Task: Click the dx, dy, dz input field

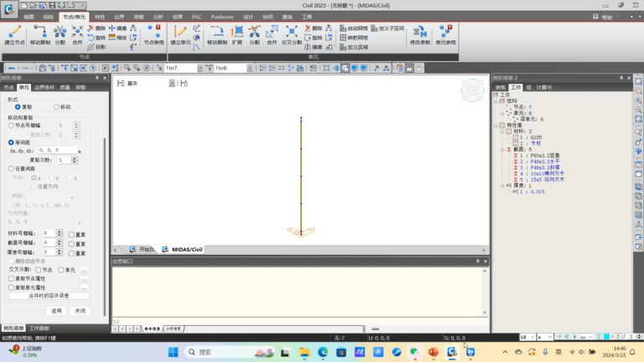Action: [x=58, y=150]
